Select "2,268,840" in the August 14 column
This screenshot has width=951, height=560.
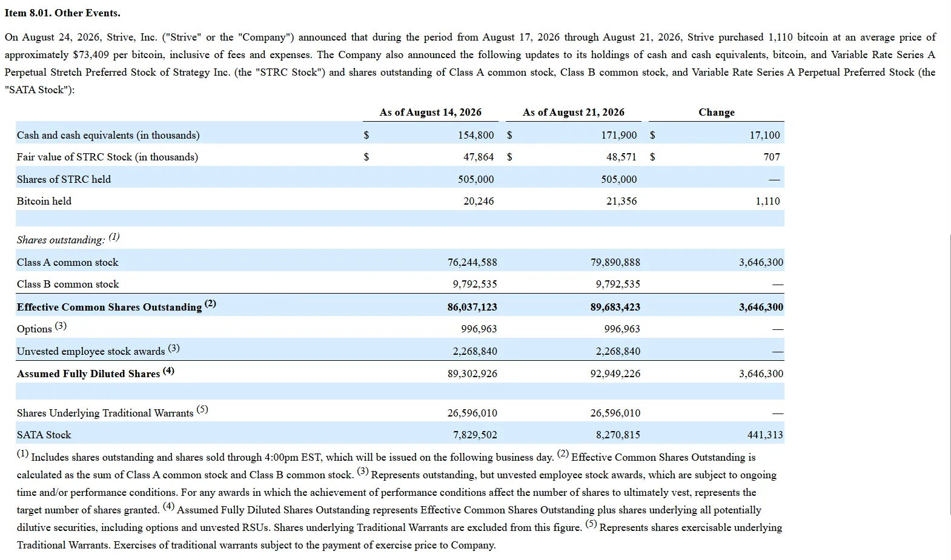475,351
